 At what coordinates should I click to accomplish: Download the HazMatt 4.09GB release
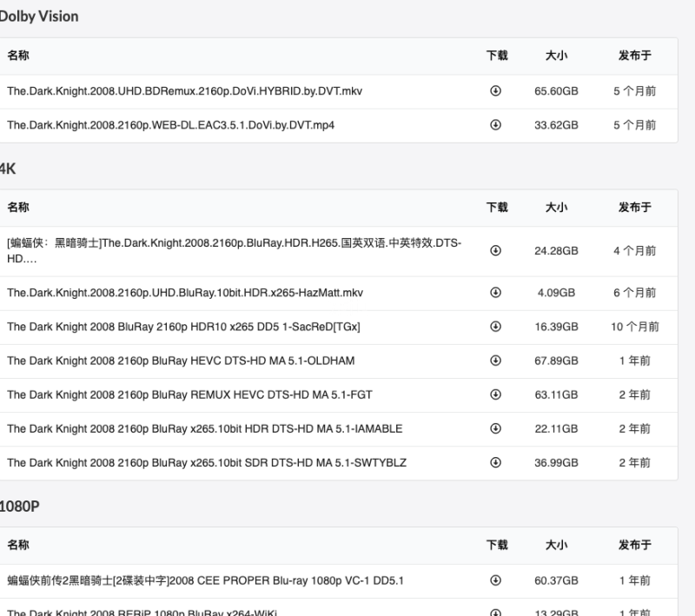[x=496, y=293]
